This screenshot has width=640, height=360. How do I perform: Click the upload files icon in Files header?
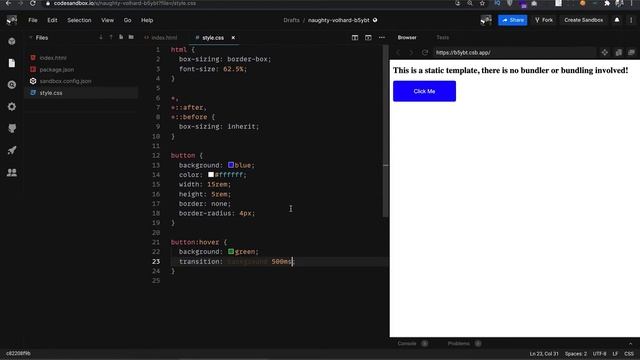point(111,37)
